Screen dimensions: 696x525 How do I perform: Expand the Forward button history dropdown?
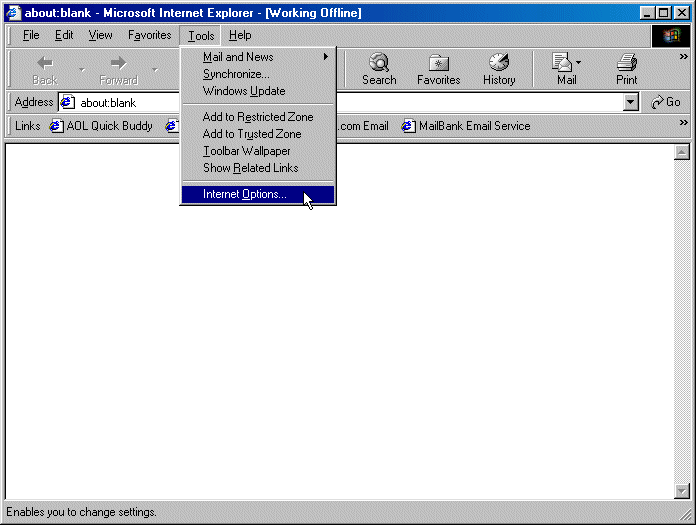pyautogui.click(x=155, y=69)
